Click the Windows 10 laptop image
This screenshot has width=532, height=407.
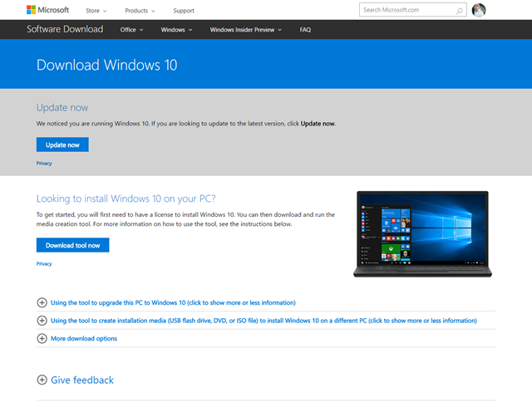(422, 234)
